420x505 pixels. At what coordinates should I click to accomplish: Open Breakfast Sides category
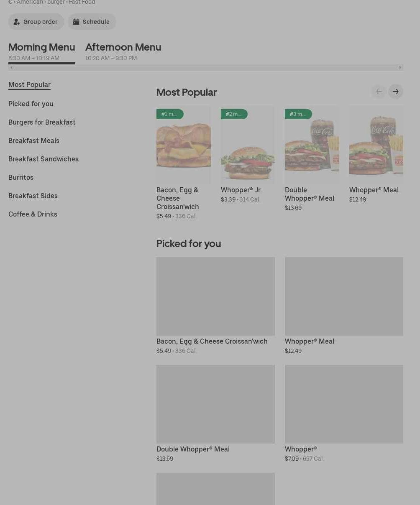coord(33,196)
